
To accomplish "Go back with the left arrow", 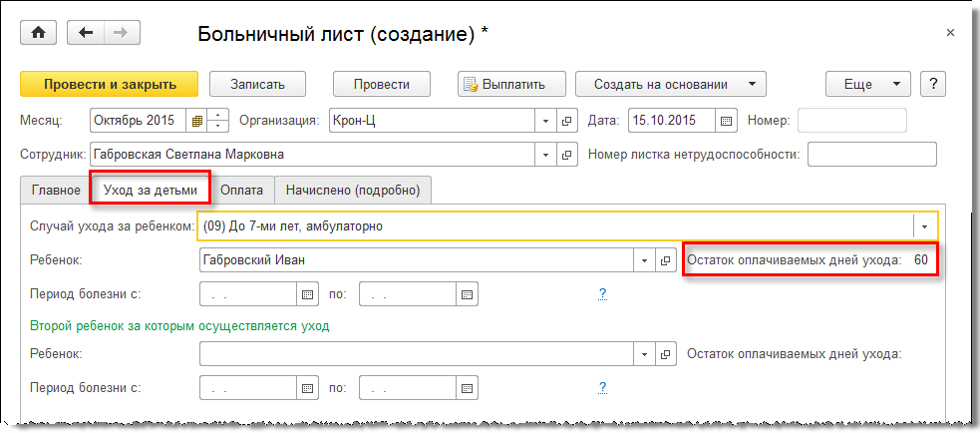I will pyautogui.click(x=86, y=33).
